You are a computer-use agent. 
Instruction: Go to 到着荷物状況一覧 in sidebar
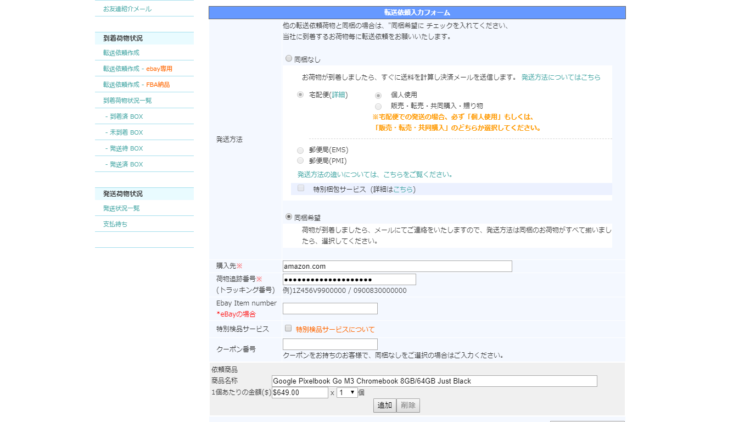click(127, 101)
